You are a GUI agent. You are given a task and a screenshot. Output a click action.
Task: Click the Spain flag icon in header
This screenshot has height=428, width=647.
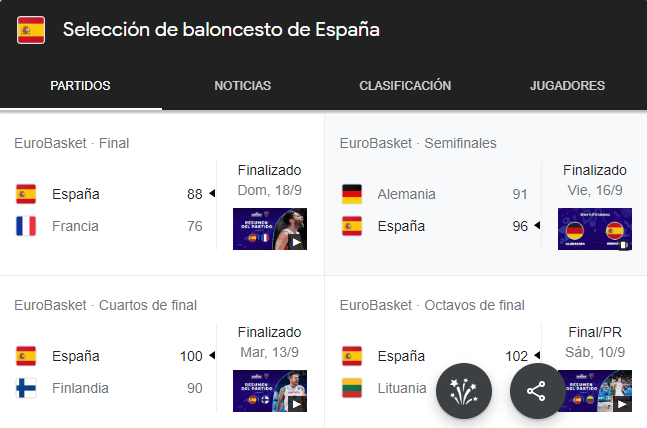coord(31,30)
